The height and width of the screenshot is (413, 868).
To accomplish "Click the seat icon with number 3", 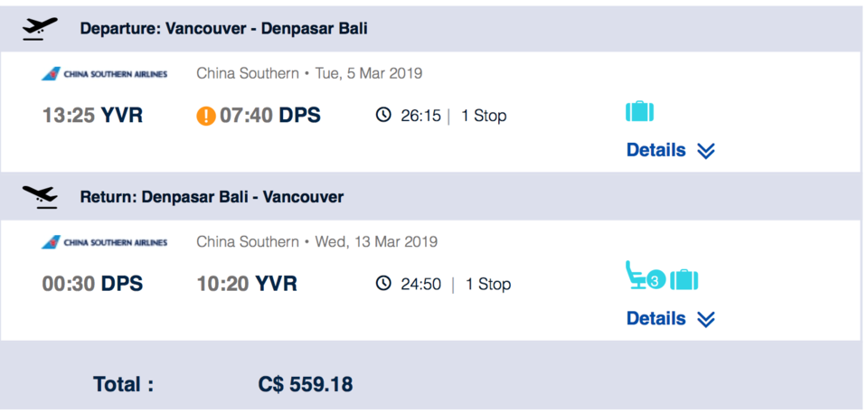I will [645, 276].
